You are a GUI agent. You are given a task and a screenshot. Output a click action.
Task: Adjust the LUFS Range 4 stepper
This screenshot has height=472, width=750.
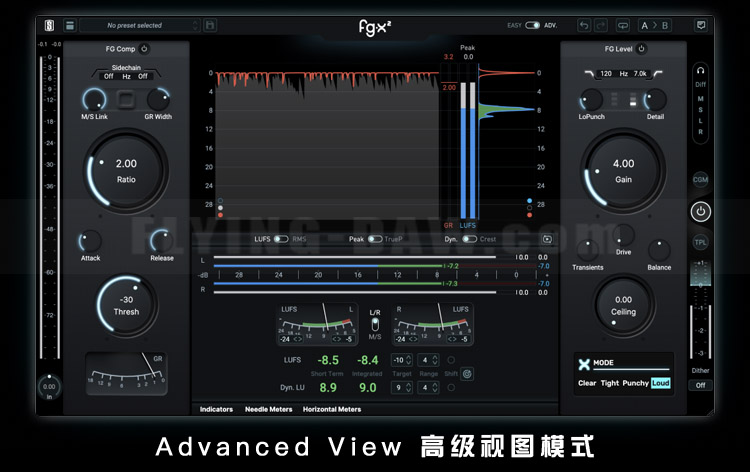429,360
